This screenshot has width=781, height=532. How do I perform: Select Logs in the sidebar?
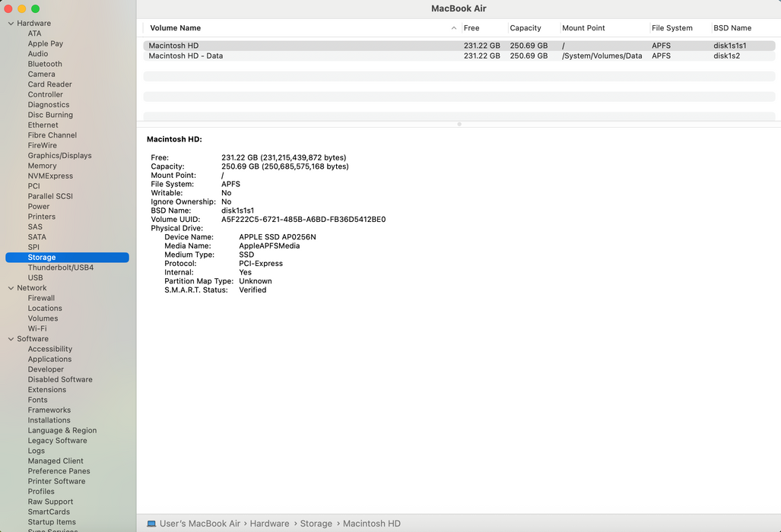point(37,451)
